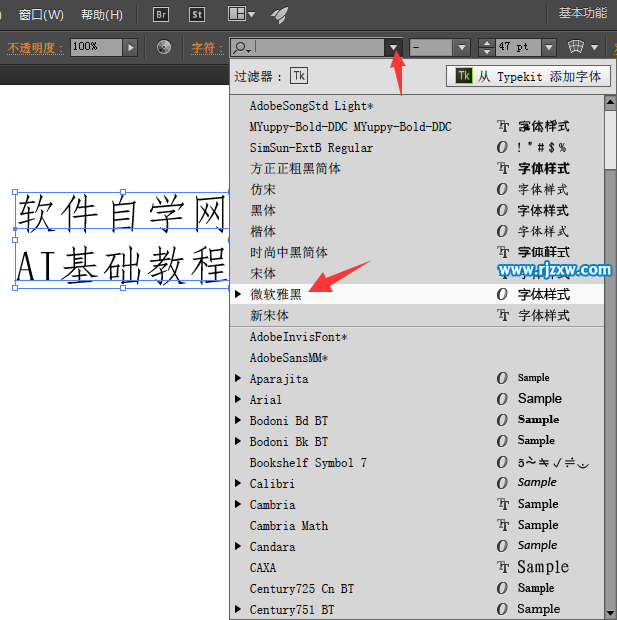Expand the Cambria font family
Viewport: 617px width, 620px height.
tap(238, 504)
